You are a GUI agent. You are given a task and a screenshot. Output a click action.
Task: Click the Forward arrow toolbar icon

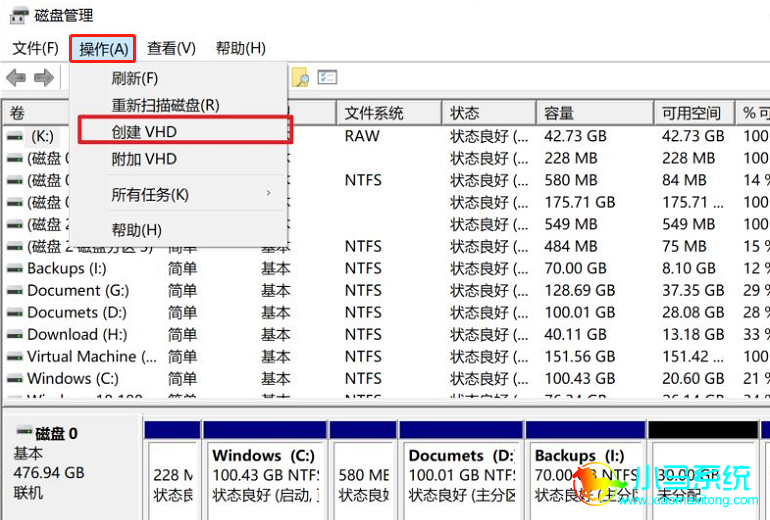(44, 78)
